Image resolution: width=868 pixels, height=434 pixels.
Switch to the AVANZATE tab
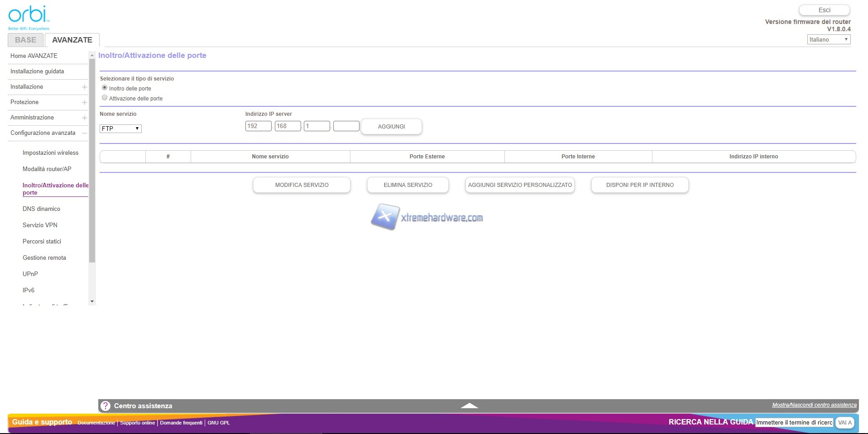(72, 40)
